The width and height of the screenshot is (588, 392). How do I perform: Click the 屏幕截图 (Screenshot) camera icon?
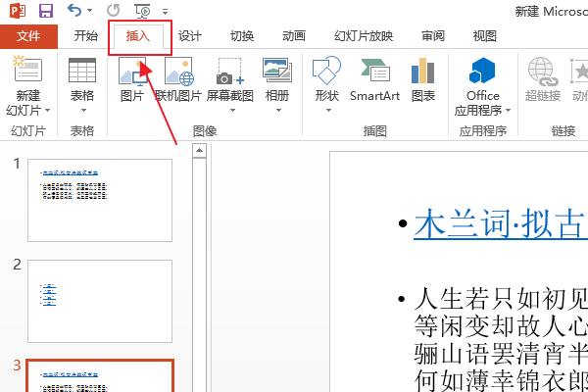[x=230, y=72]
